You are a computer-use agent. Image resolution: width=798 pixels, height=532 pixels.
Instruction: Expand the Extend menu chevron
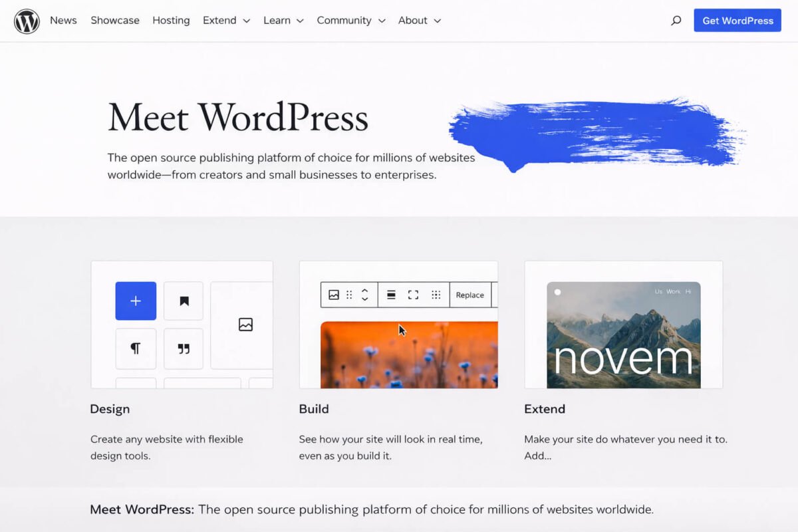point(247,21)
